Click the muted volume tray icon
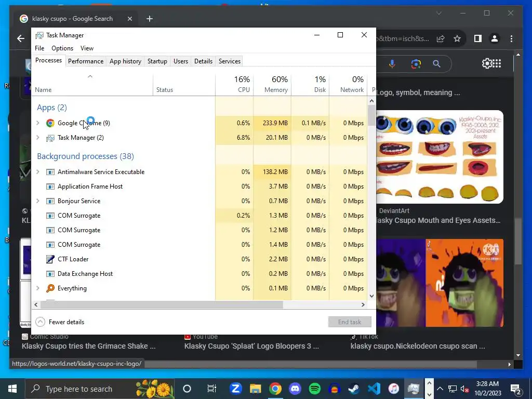 pyautogui.click(x=465, y=389)
